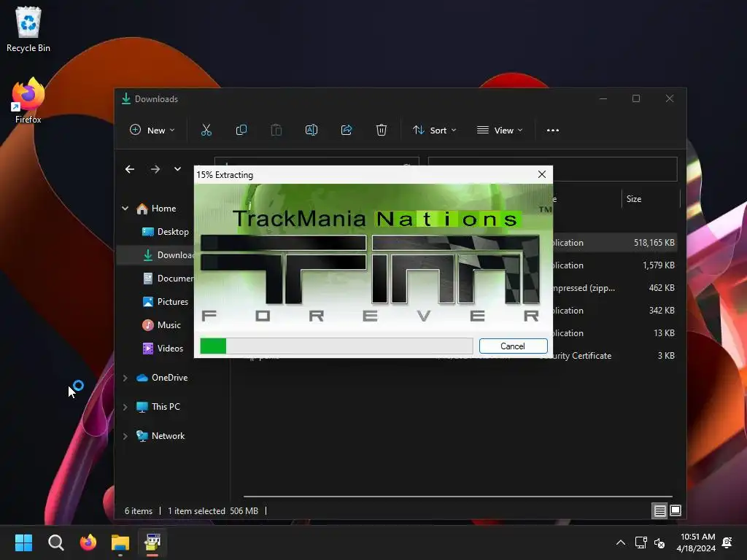This screenshot has height=560, width=747.
Task: Click the Delete trash icon
Action: (381, 130)
